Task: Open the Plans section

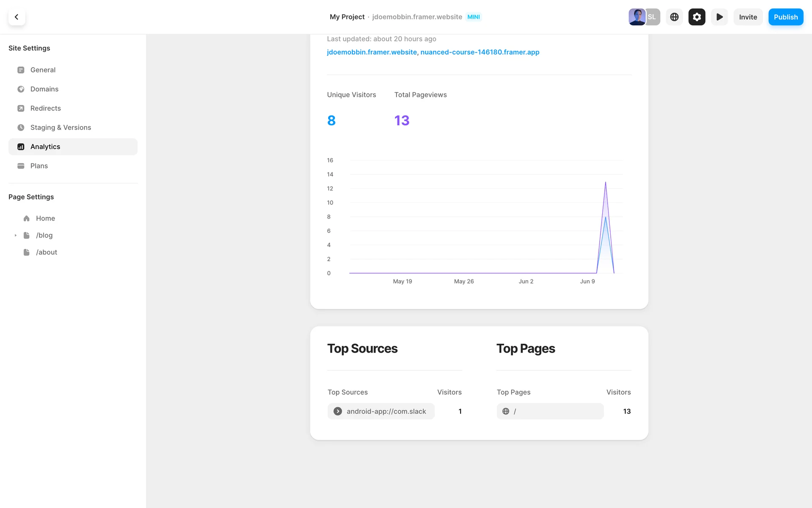Action: [39, 166]
